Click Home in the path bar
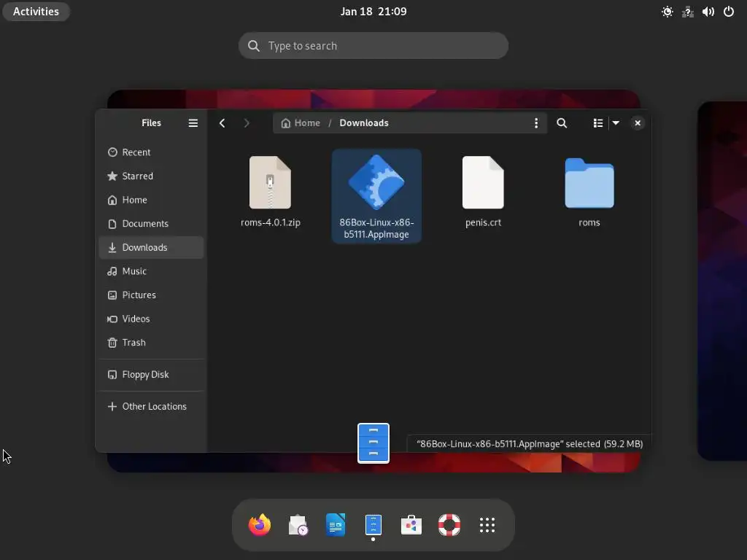 301,122
